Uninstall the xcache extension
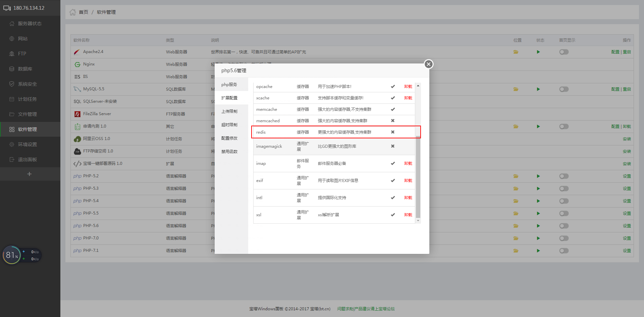The image size is (644, 317). pyautogui.click(x=408, y=98)
